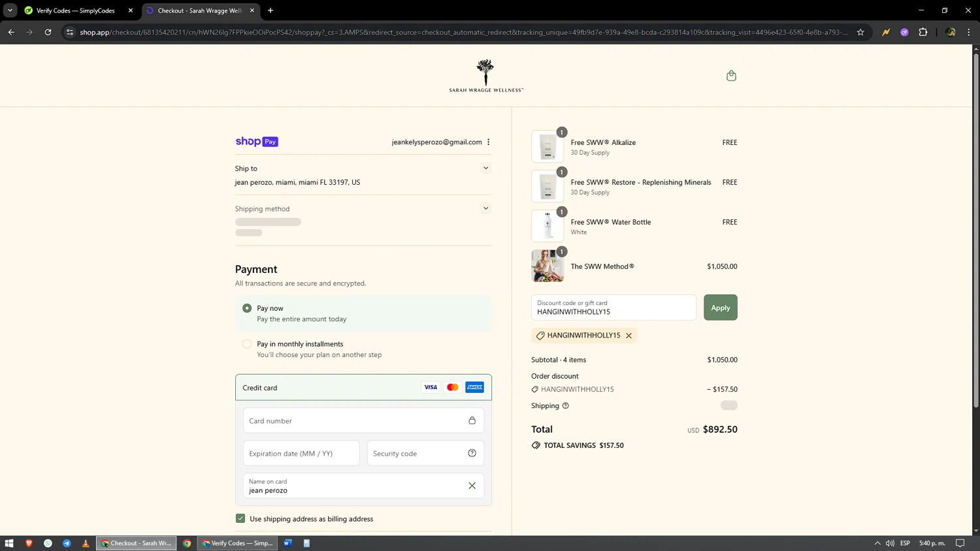The image size is (980, 551).
Task: Click the Name on card field
Action: click(363, 486)
